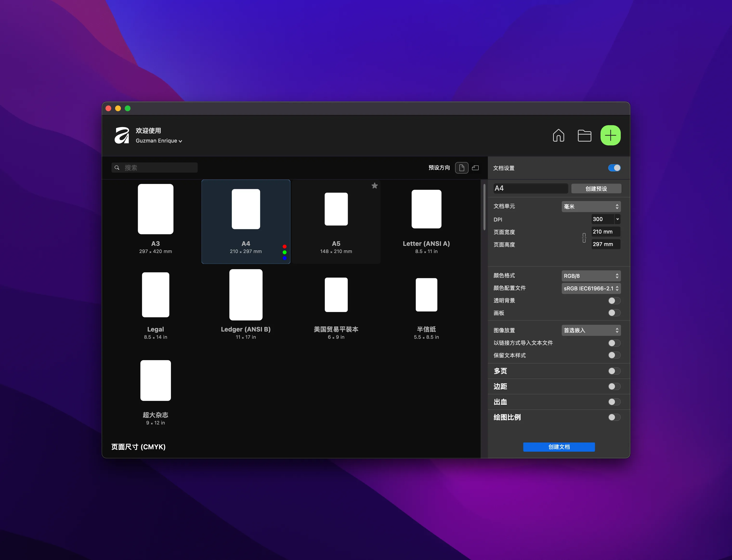732x560 pixels.
Task: Click the green new document plus button
Action: (610, 135)
